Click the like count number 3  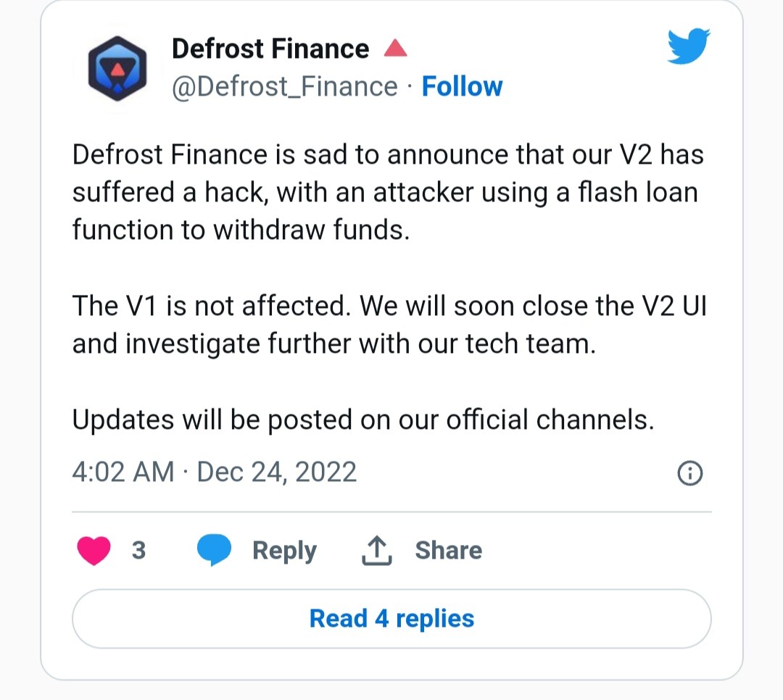point(138,550)
